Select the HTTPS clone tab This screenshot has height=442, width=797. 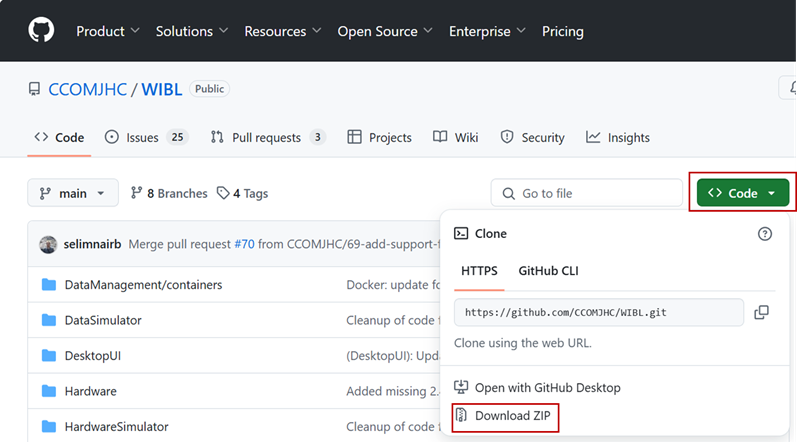click(x=479, y=271)
